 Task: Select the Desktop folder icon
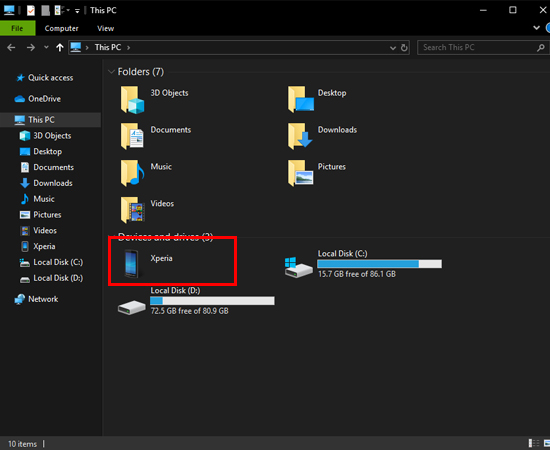[301, 99]
